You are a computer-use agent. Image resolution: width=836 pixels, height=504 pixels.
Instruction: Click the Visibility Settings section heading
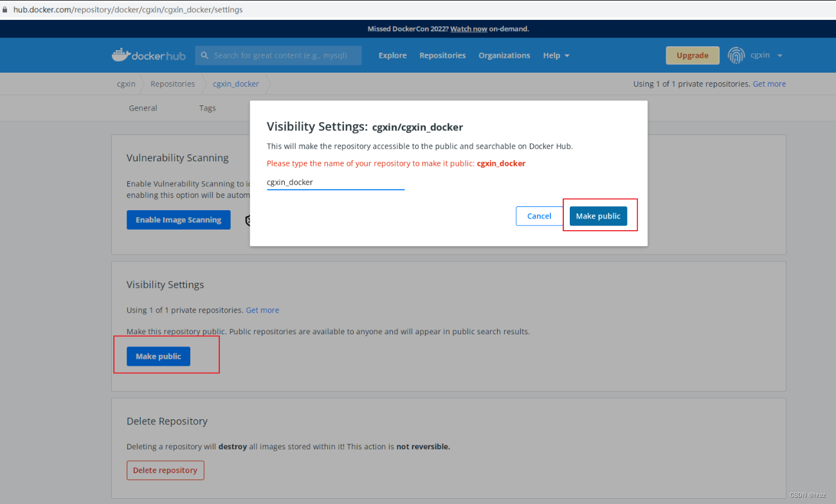pyautogui.click(x=165, y=284)
